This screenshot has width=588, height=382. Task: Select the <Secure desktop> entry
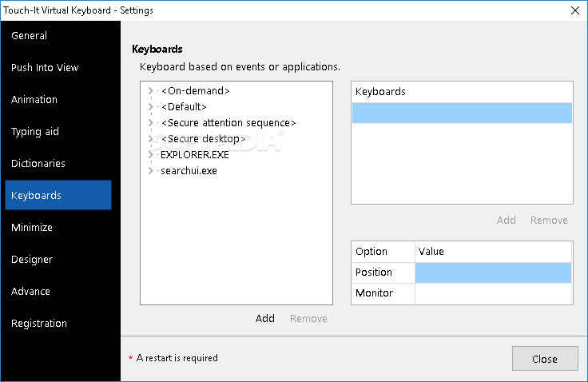pos(203,139)
